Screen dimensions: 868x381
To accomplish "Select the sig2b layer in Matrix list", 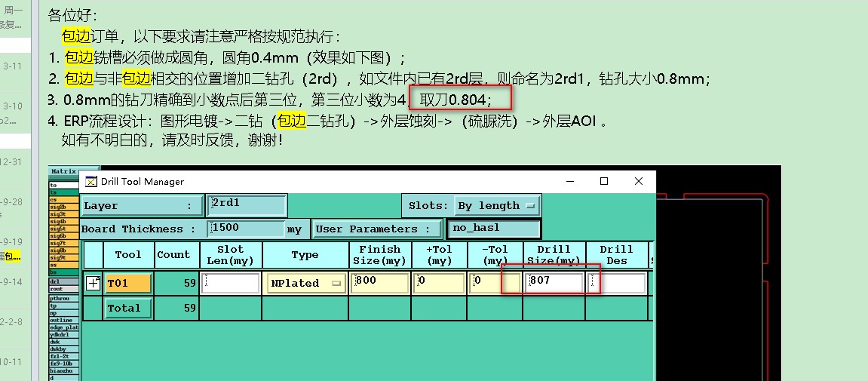I will (x=63, y=207).
